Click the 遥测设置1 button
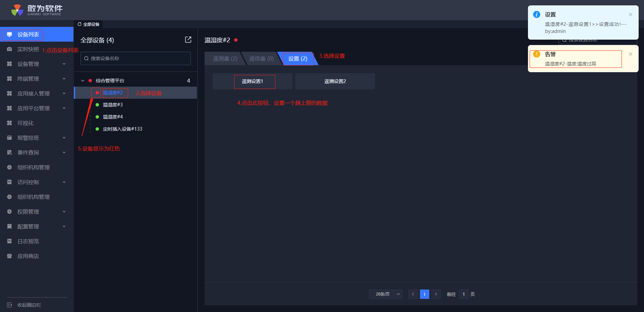The image size is (644, 312). coord(253,81)
